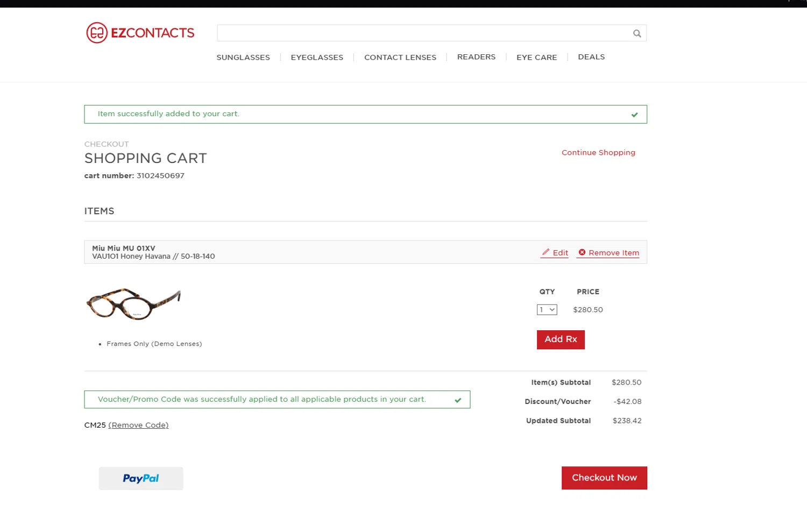Click into the search input field
Viewport: 807px width, 532px height.
422,33
